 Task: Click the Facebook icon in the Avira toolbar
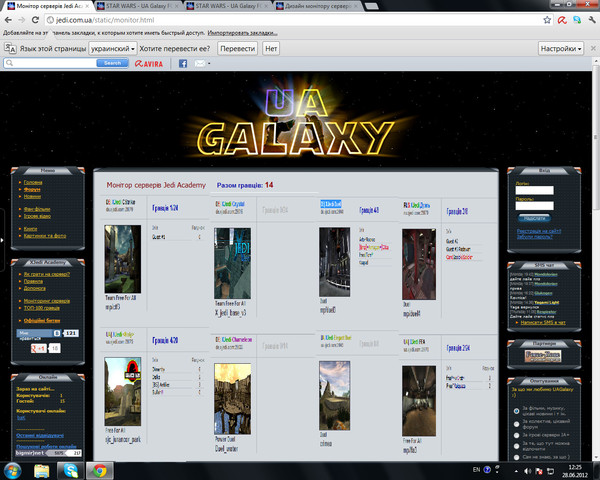click(x=183, y=64)
